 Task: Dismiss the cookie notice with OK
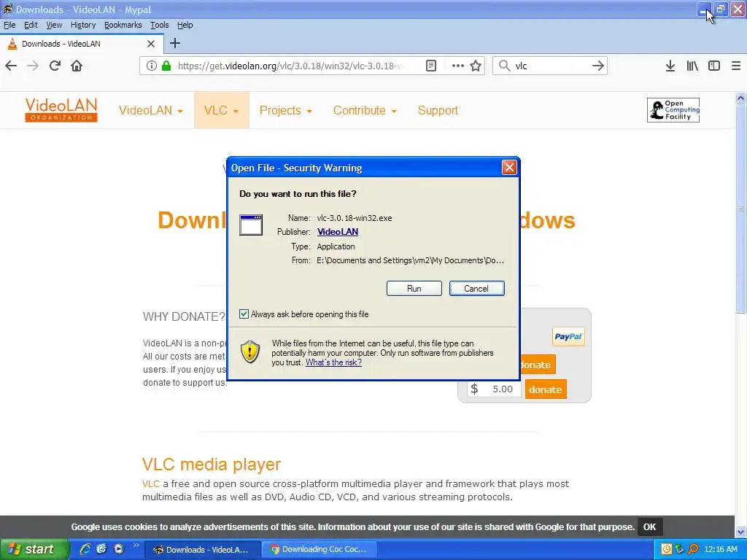coord(649,526)
